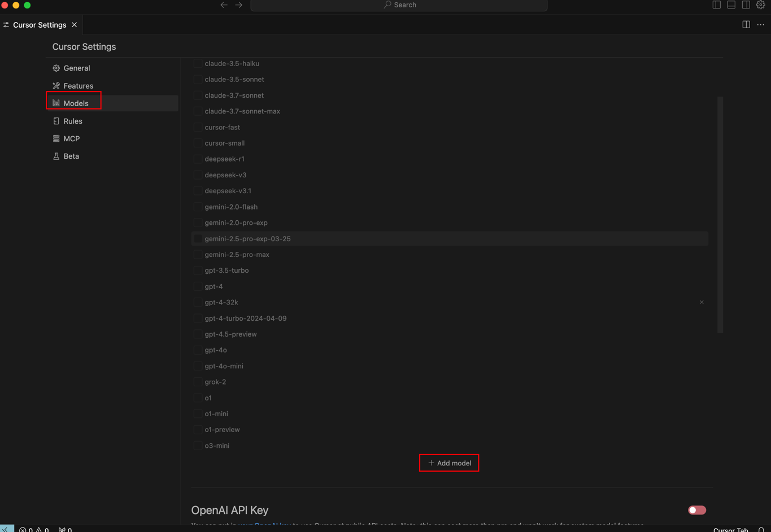Click the ports forwarded status indicator
The width and height of the screenshot is (771, 532).
coord(65,529)
